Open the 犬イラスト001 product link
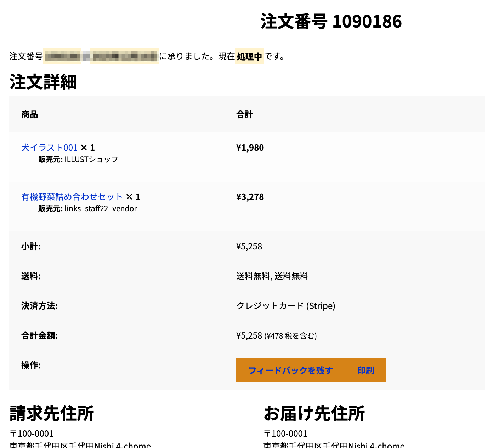The image size is (493, 448). point(49,148)
